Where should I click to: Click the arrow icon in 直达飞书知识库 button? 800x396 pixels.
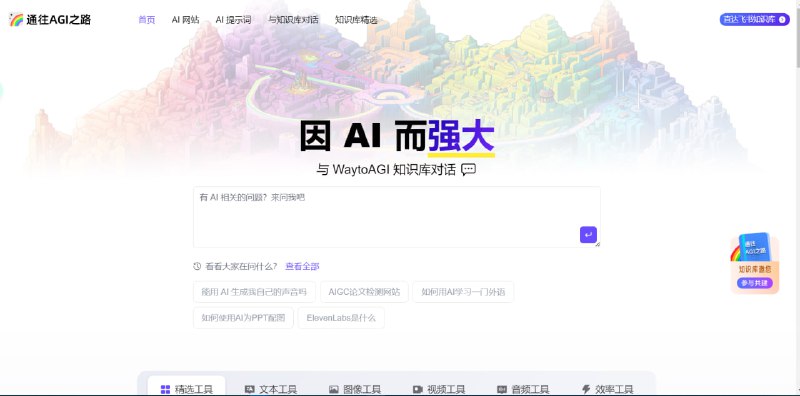782,19
